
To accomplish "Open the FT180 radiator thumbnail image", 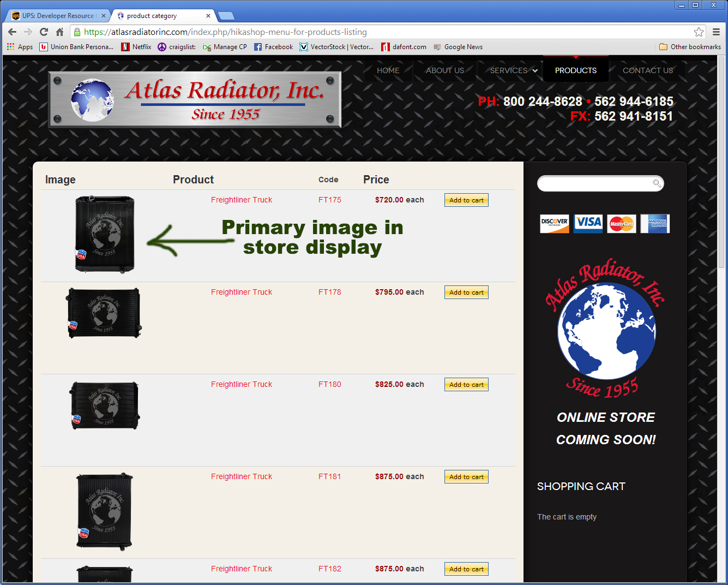I will point(105,406).
